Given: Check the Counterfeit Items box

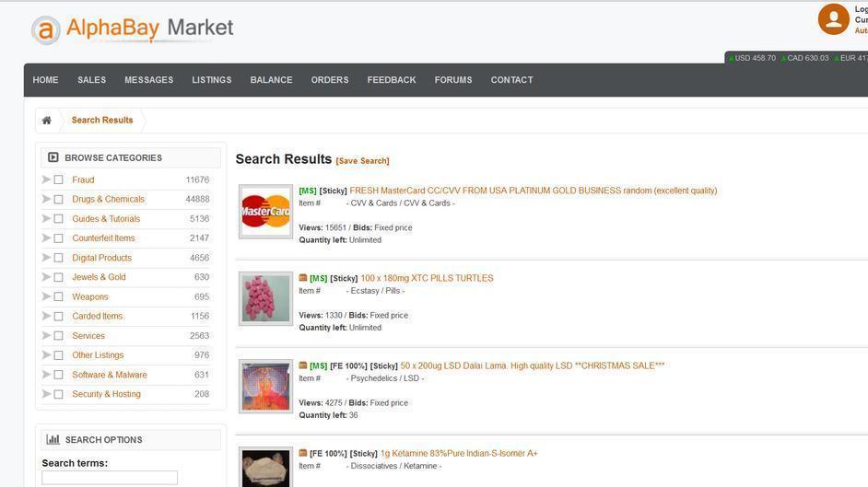Looking at the screenshot, I should (58, 238).
